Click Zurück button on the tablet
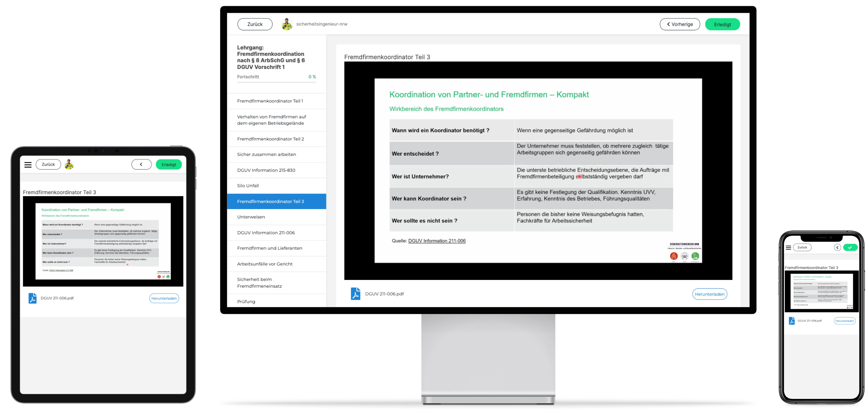The image size is (868, 414). 48,165
